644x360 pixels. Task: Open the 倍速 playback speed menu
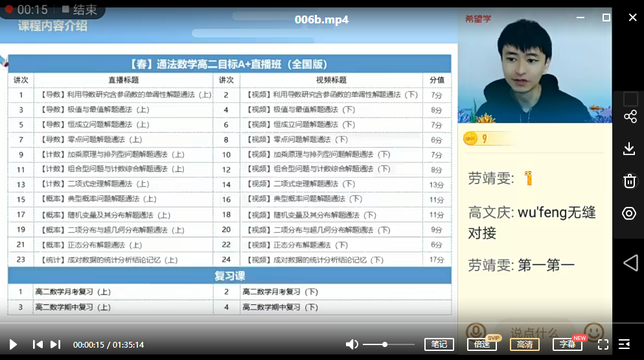[x=481, y=344]
